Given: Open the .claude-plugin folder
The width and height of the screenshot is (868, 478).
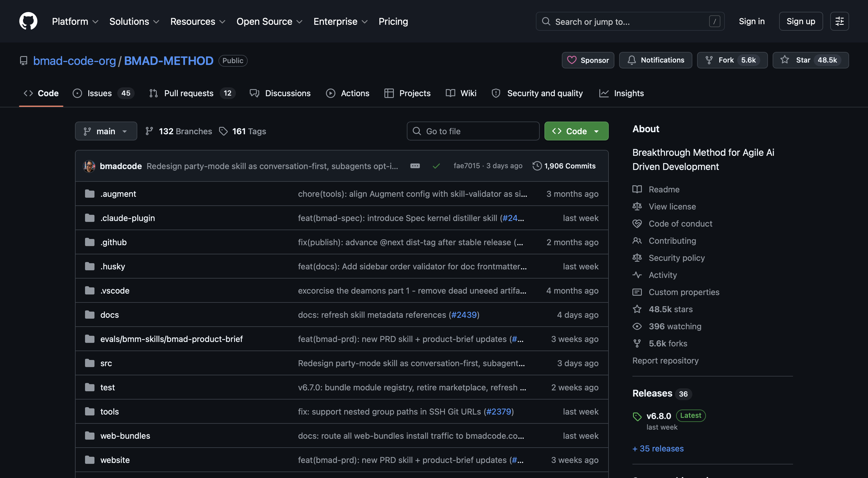Looking at the screenshot, I should tap(128, 218).
